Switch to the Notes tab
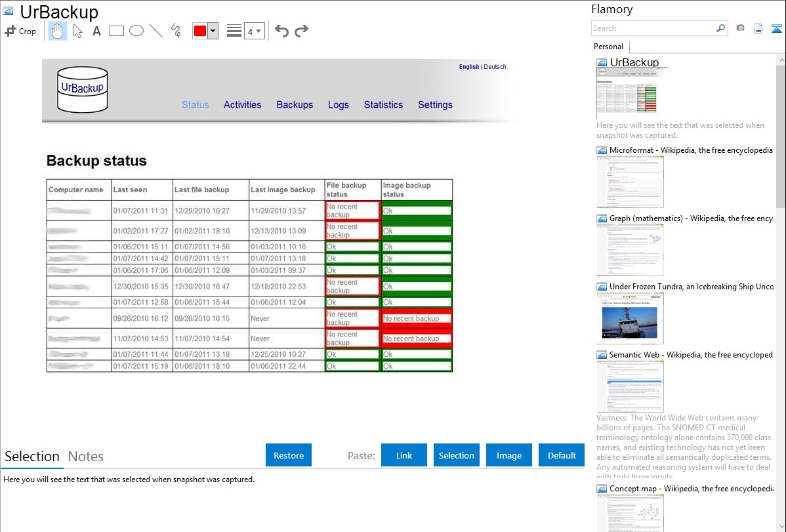 (x=86, y=457)
